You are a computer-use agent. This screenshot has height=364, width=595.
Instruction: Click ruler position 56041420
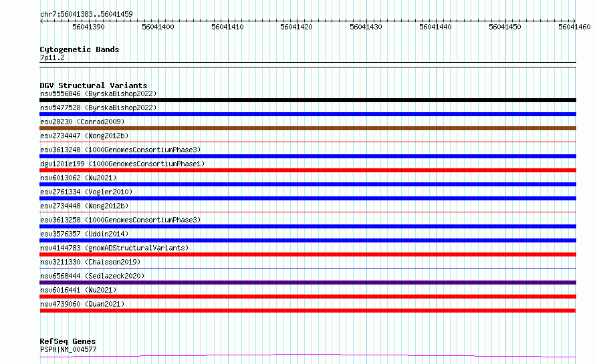point(296,27)
